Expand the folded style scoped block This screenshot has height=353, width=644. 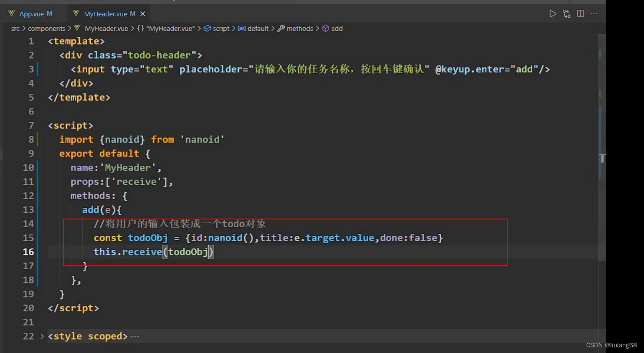(42, 336)
